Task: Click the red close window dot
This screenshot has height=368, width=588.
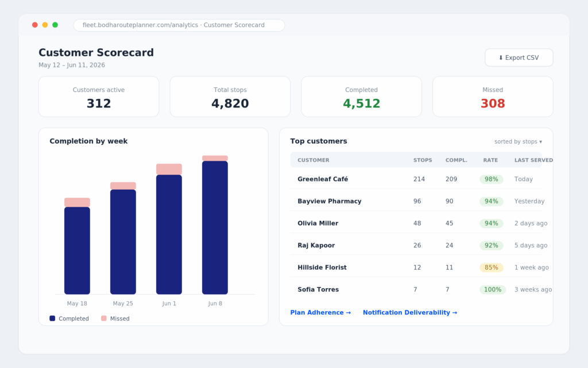Action: coord(35,25)
